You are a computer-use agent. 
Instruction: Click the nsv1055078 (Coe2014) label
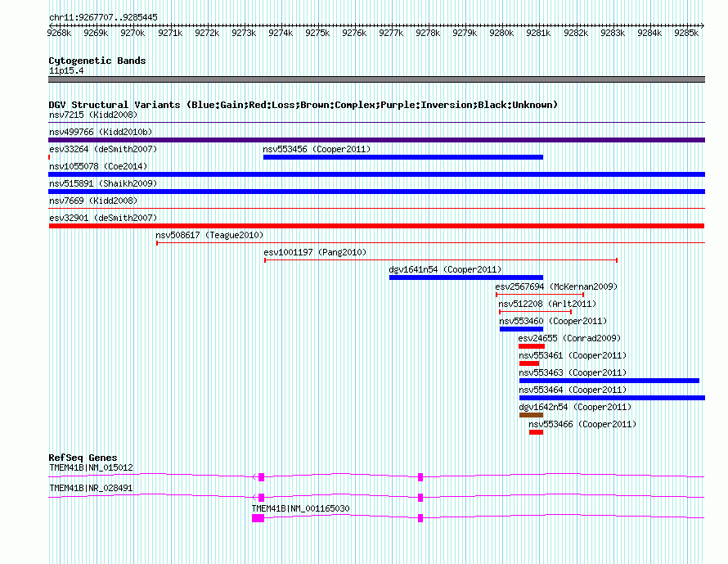(x=98, y=166)
